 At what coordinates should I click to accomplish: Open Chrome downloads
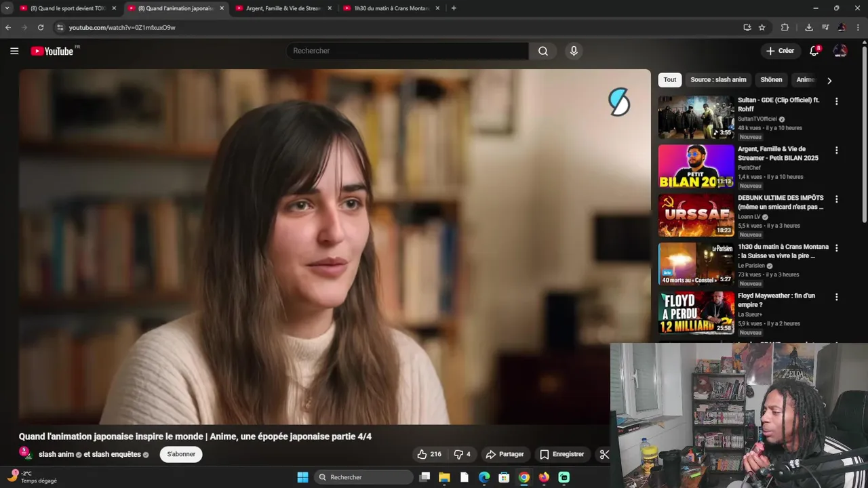tap(809, 27)
